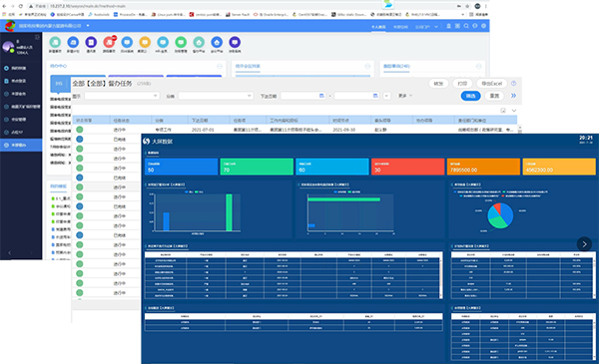Open the settings gear icon in the blue header
The height and width of the screenshot is (364, 599).
[483, 26]
